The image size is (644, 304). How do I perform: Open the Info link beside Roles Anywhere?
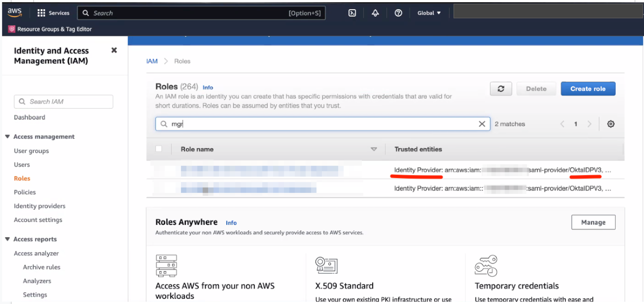[231, 223]
